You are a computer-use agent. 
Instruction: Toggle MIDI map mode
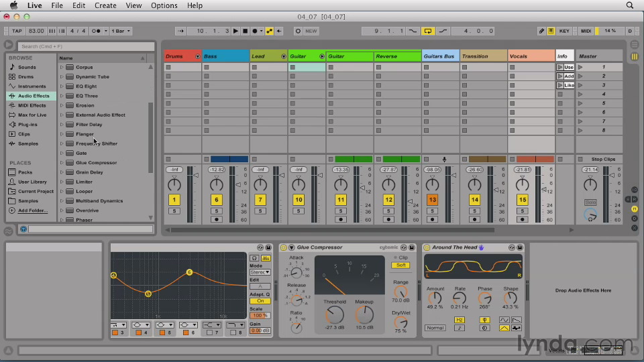(586, 31)
